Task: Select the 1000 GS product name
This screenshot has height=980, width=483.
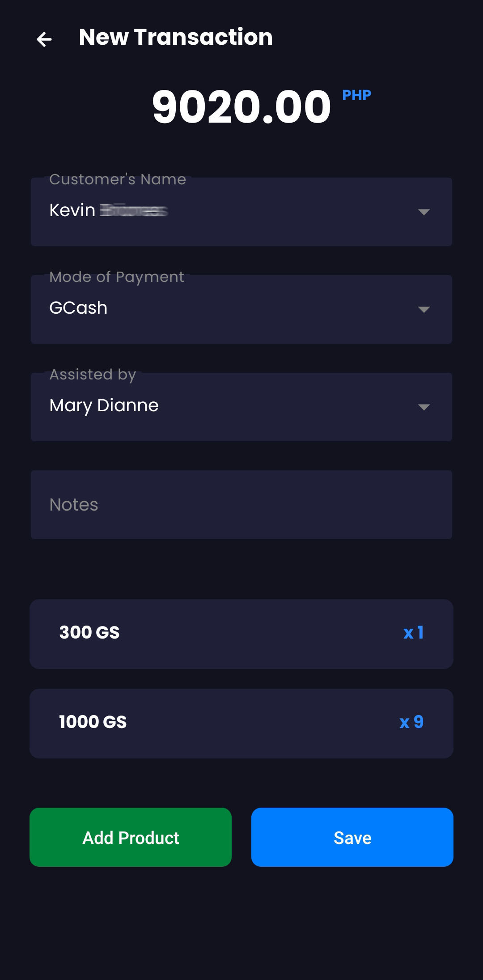Action: pyautogui.click(x=93, y=722)
